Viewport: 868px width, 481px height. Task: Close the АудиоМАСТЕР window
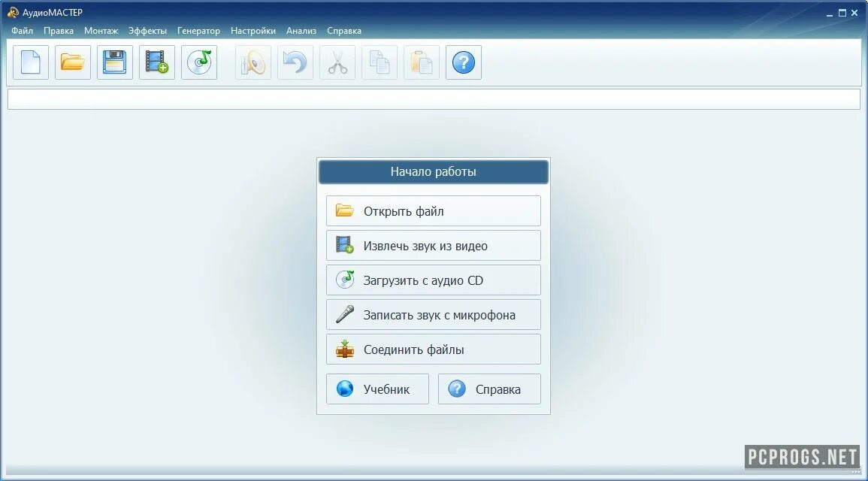[854, 13]
